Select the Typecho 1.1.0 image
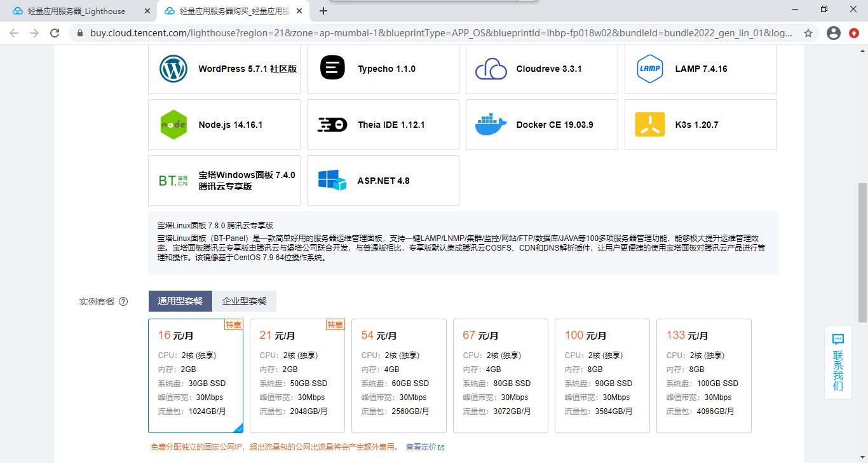Viewport: 868px width, 463px height. point(383,69)
